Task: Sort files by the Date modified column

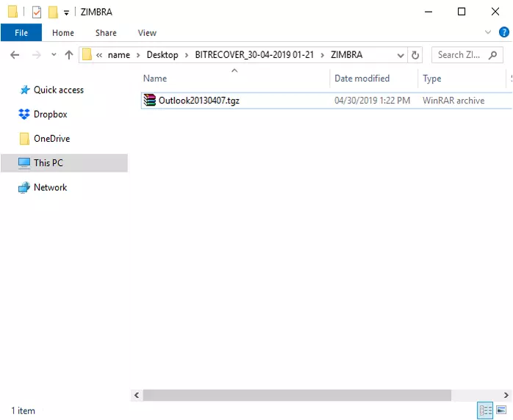Action: click(362, 79)
